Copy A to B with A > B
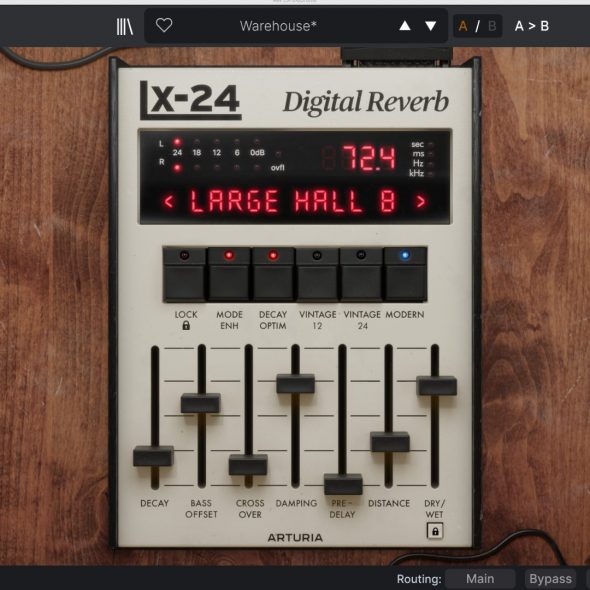 532,26
